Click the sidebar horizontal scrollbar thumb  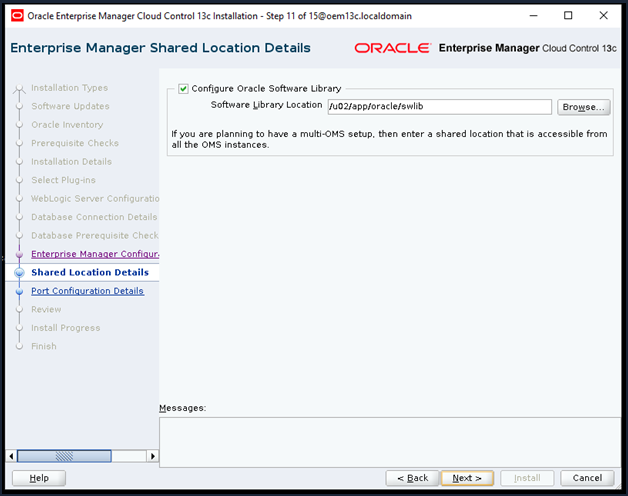click(x=64, y=456)
